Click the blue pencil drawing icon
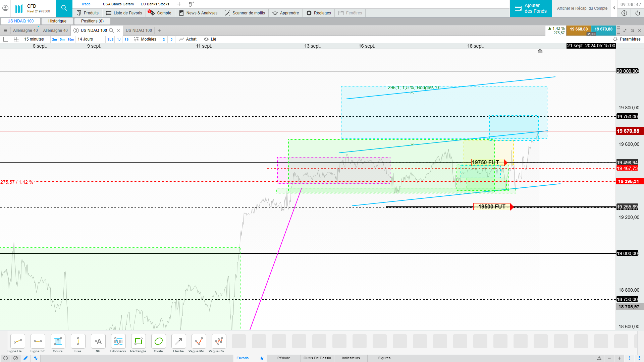The width and height of the screenshot is (644, 362). point(25,358)
